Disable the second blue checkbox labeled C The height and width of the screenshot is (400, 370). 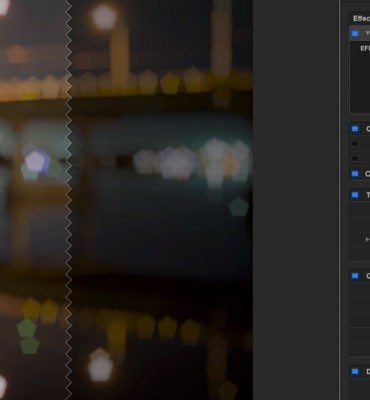355,129
